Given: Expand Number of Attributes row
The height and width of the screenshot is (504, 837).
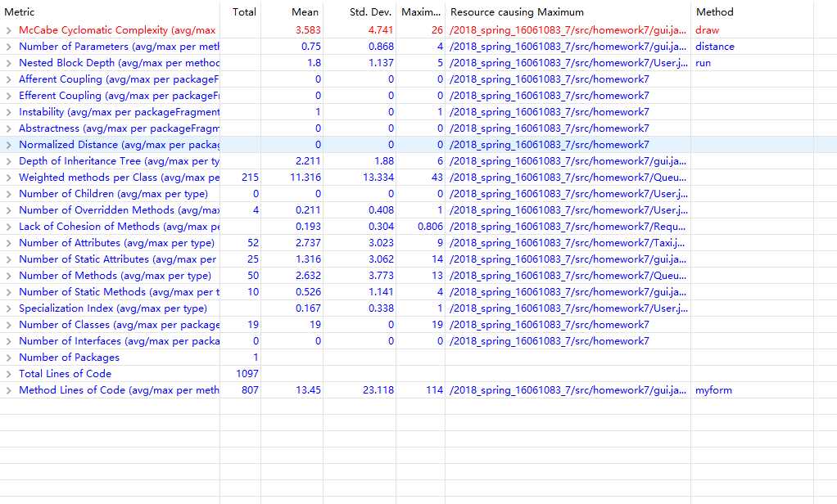Looking at the screenshot, I should (x=8, y=243).
